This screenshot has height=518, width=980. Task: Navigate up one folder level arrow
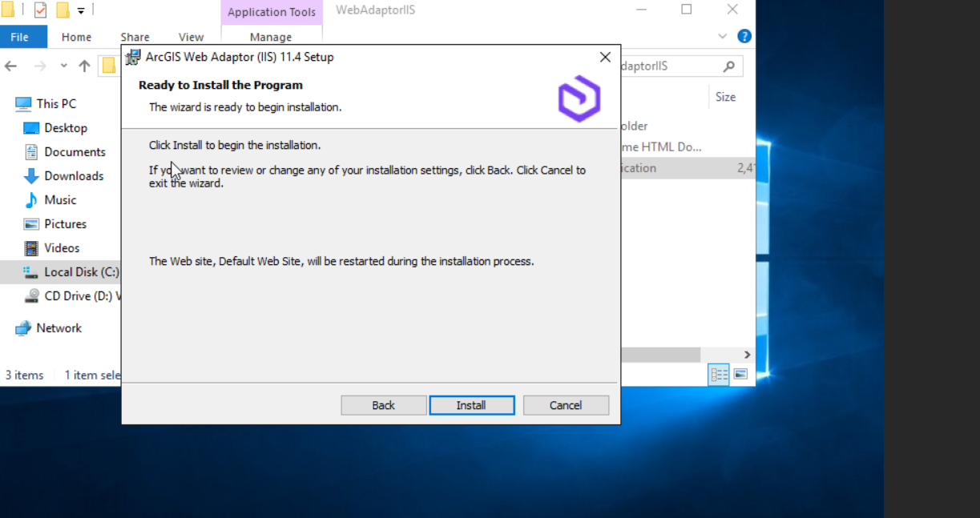click(84, 66)
